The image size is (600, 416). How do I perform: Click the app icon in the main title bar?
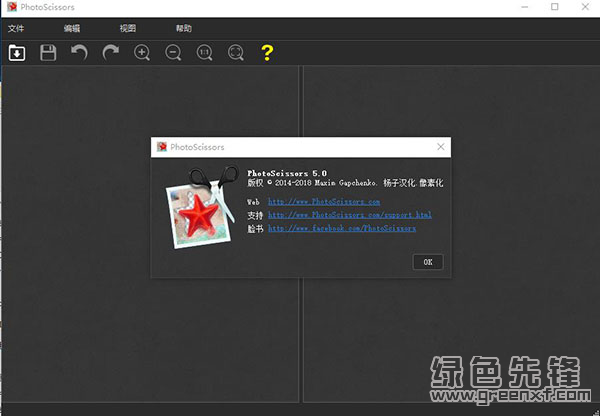click(x=12, y=7)
